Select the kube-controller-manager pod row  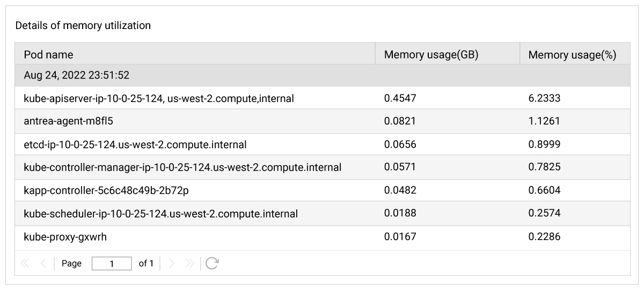tap(323, 167)
